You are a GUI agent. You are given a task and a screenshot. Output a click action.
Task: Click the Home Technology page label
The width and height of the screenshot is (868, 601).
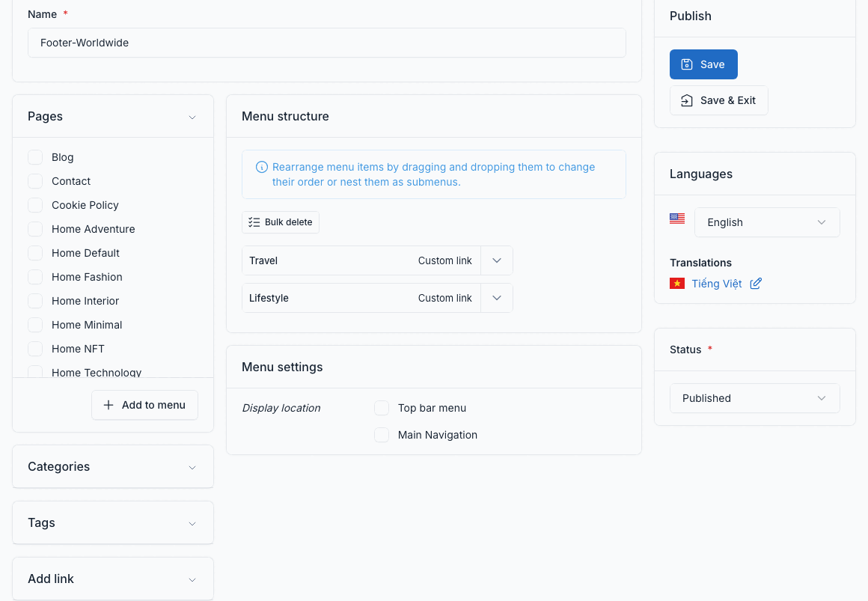97,372
